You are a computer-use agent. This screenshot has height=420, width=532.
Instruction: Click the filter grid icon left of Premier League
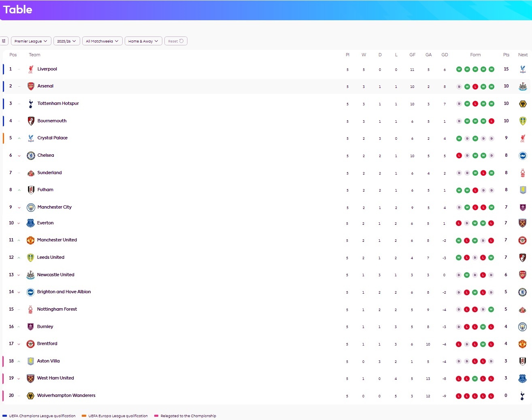[x=4, y=41]
